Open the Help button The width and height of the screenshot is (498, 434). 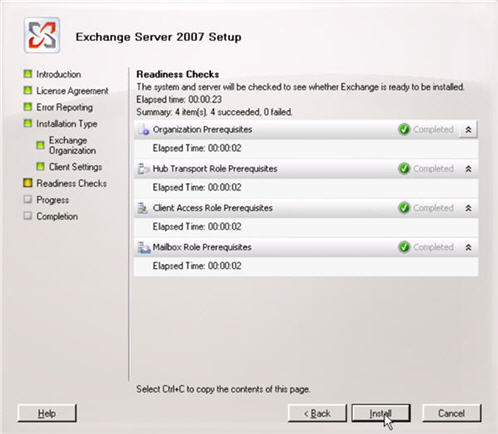coord(47,413)
